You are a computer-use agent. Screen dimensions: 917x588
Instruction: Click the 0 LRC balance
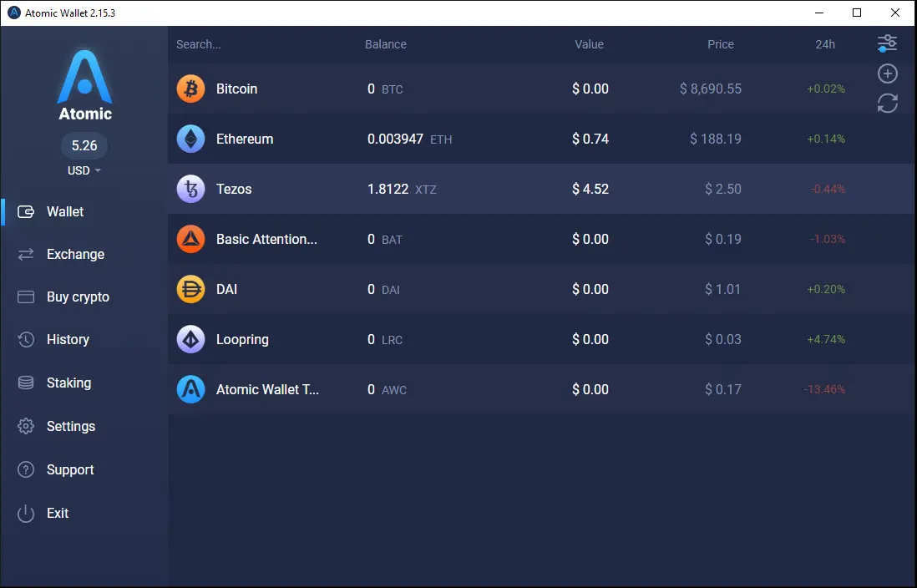click(x=385, y=339)
